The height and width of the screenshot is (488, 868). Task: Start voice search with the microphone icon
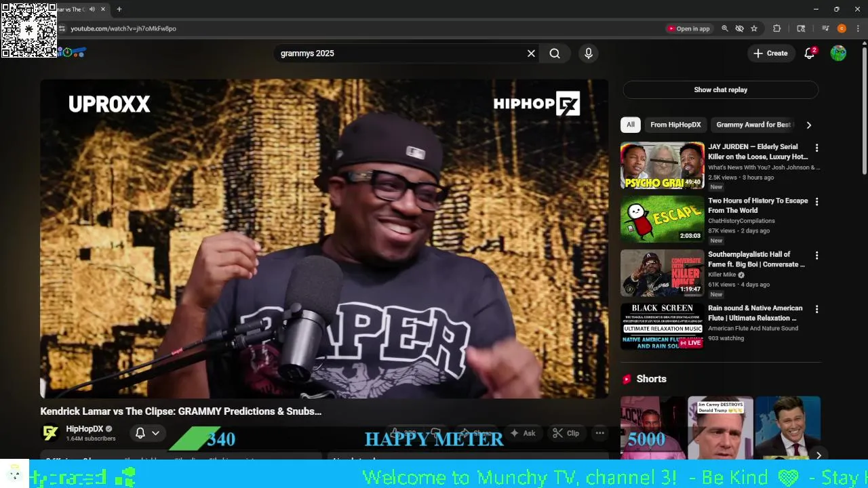589,54
